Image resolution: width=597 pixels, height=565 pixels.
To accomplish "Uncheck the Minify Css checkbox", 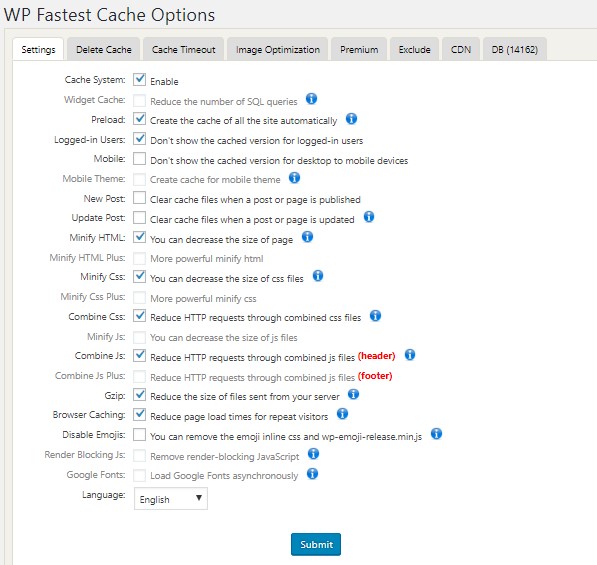I will tap(139, 276).
